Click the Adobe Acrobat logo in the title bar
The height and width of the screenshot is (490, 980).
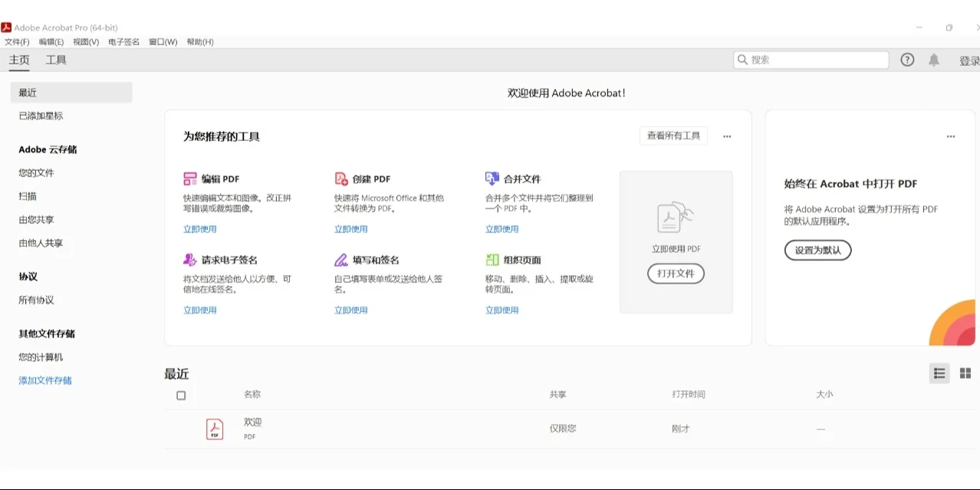tap(8, 27)
